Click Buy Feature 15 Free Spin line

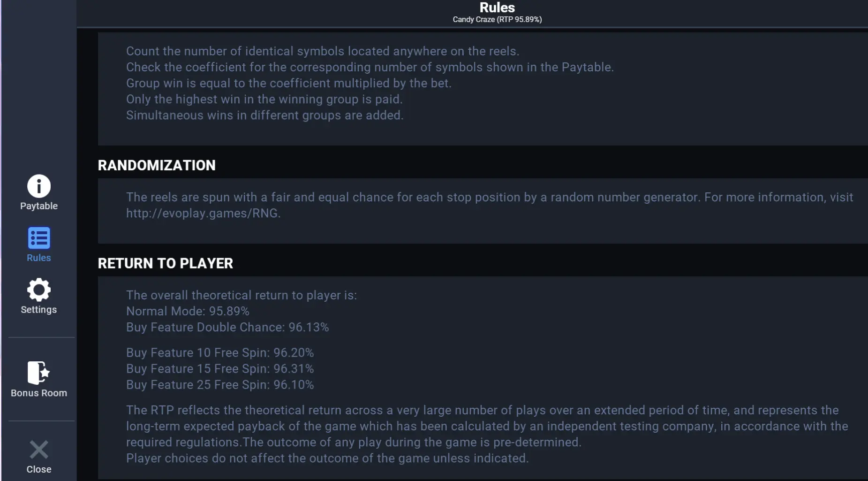click(x=220, y=369)
